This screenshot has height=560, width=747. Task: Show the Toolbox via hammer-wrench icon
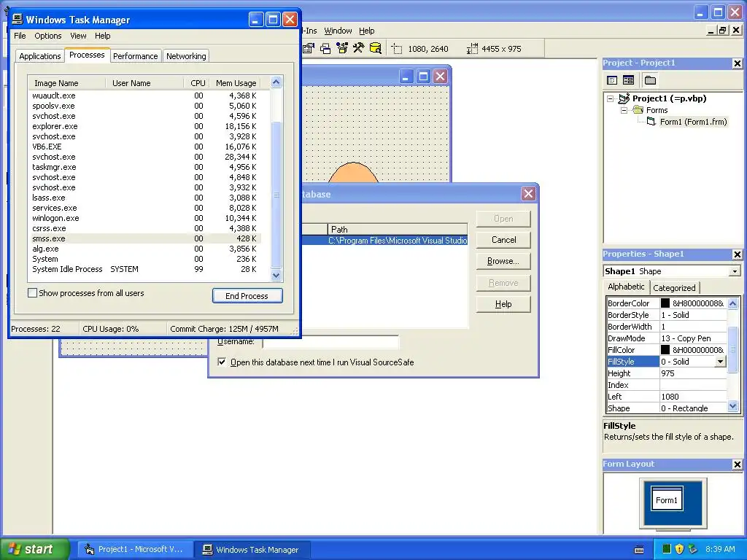point(359,48)
